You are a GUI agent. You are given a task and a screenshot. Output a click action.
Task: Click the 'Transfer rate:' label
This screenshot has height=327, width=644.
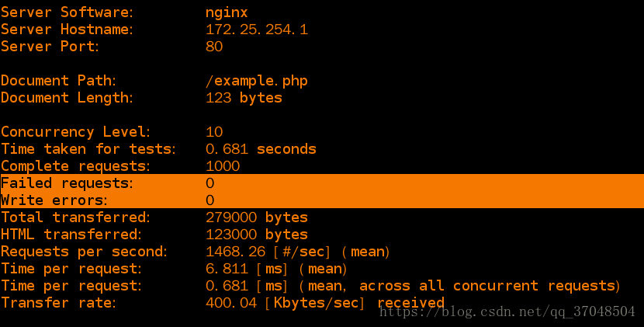[58, 303]
